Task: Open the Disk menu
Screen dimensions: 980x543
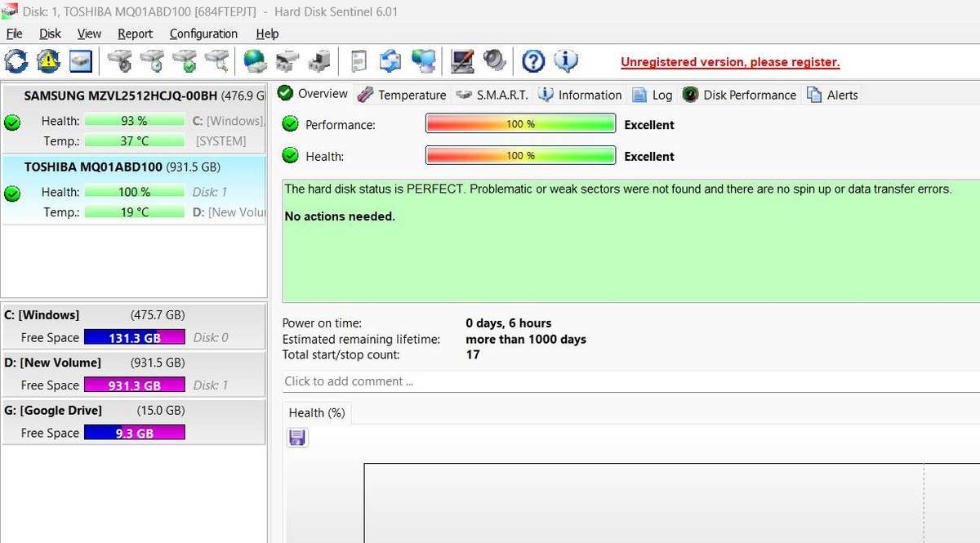Action: click(x=50, y=33)
